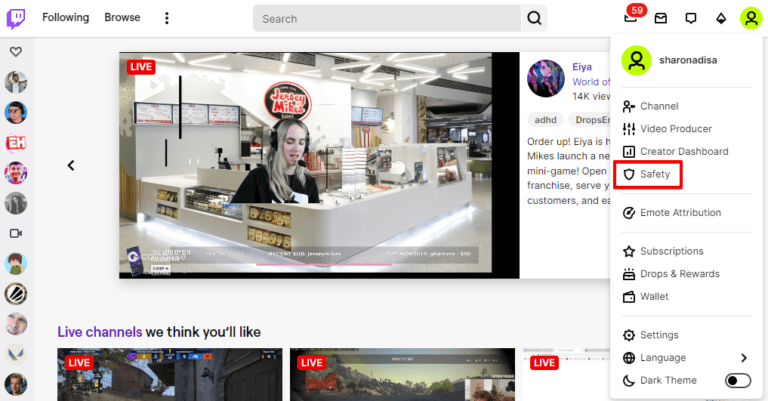Open the green pixel character channel avatar

click(16, 264)
